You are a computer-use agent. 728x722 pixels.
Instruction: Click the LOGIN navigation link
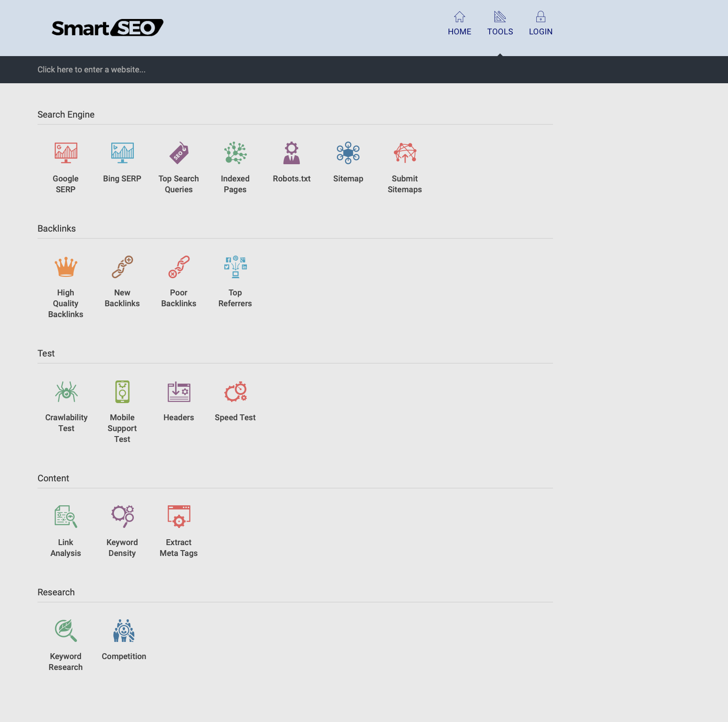541,24
